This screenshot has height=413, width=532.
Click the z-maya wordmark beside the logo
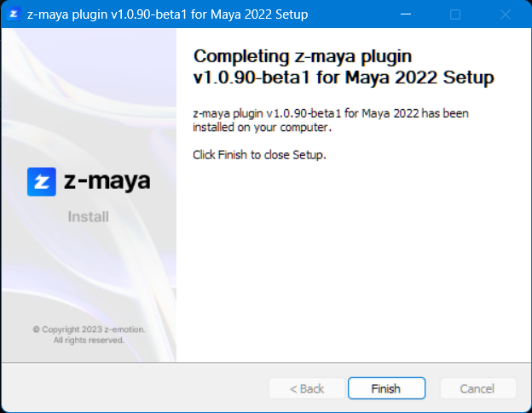[107, 181]
